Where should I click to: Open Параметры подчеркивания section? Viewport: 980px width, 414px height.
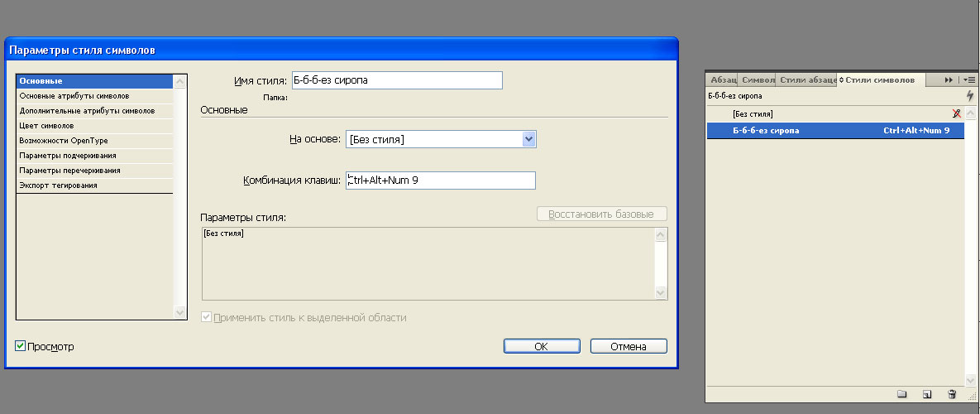94,156
